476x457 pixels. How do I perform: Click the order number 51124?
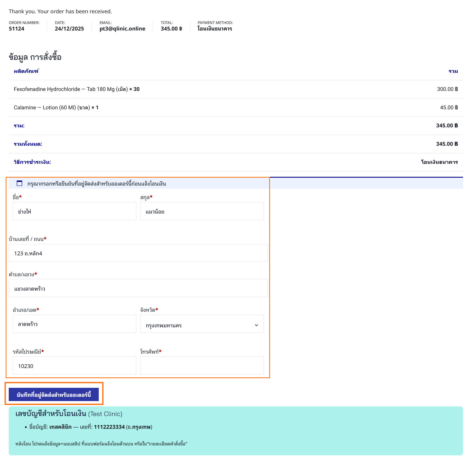pyautogui.click(x=17, y=29)
